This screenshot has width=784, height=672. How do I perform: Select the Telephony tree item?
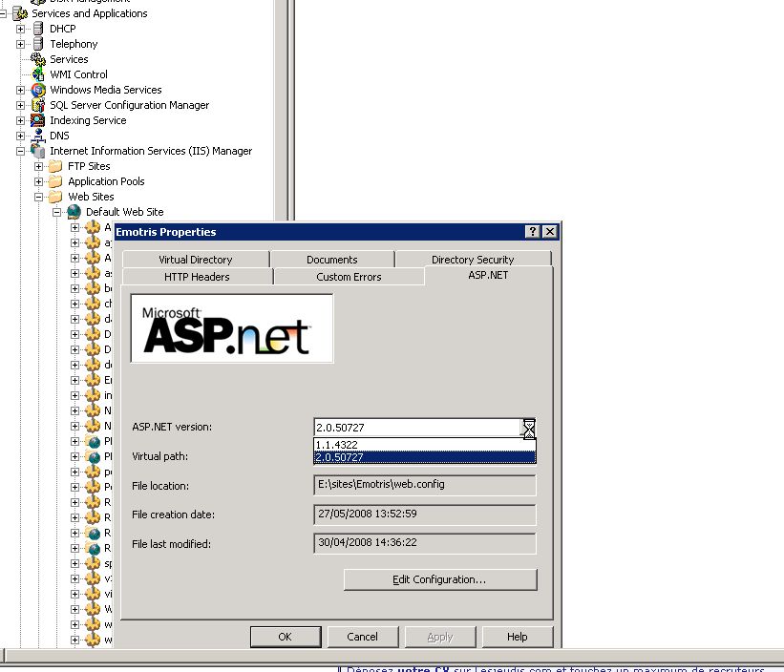[x=74, y=44]
